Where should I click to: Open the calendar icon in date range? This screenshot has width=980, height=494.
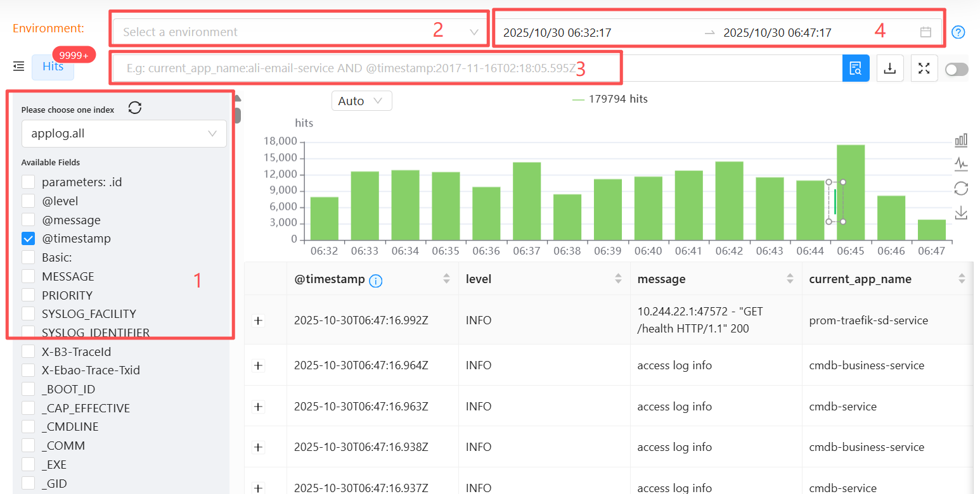point(925,32)
